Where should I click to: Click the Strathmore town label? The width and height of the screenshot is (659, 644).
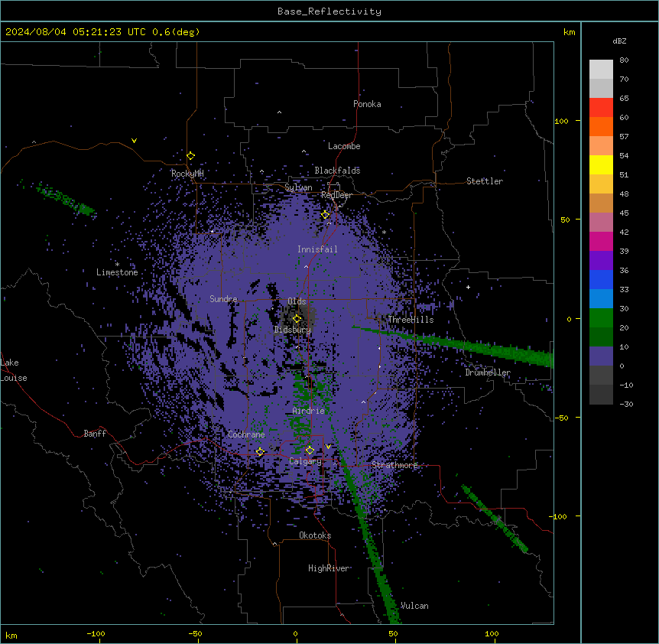point(394,465)
